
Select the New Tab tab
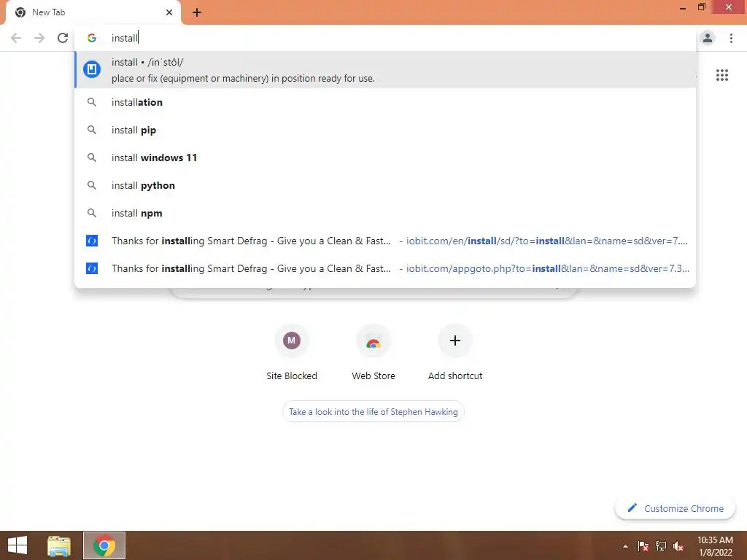point(93,12)
